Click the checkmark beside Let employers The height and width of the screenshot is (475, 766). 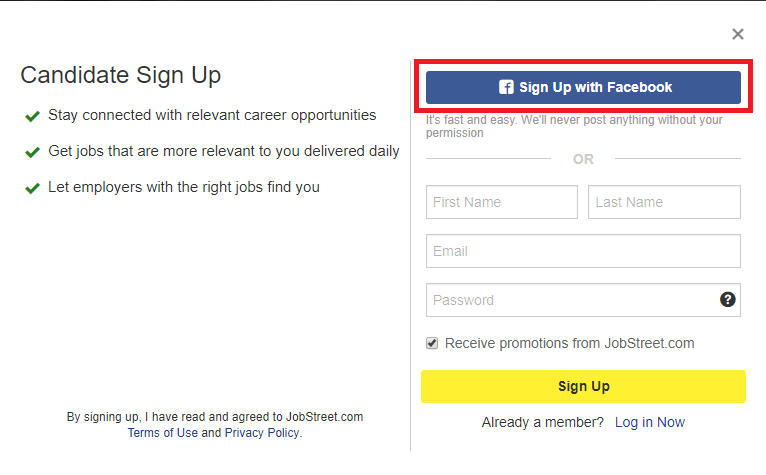point(32,188)
